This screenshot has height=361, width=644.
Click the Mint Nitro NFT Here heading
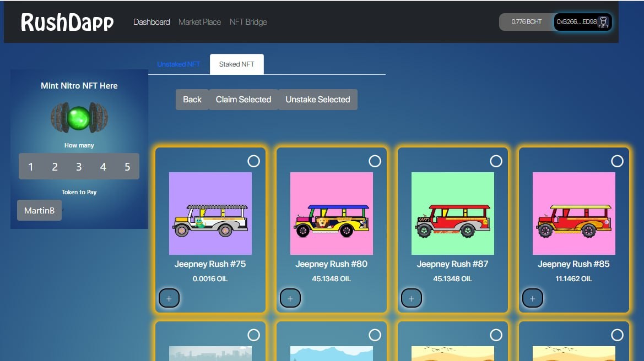(x=79, y=86)
